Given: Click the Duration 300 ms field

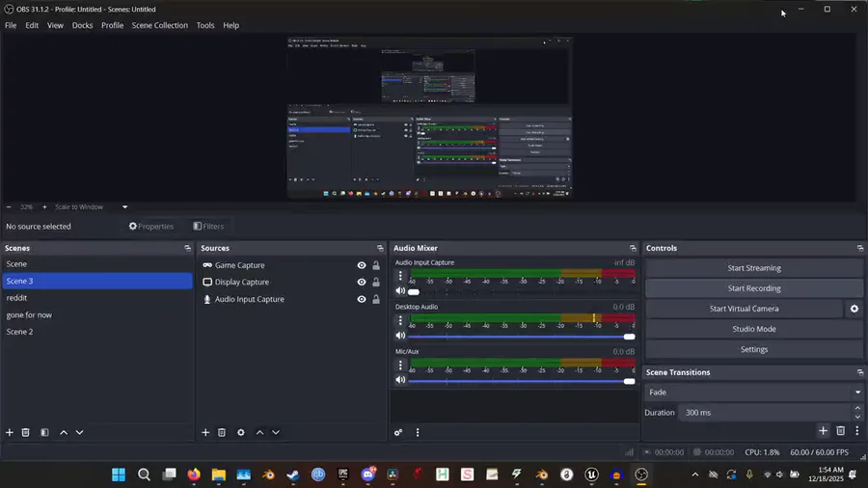Looking at the screenshot, I should [x=765, y=413].
